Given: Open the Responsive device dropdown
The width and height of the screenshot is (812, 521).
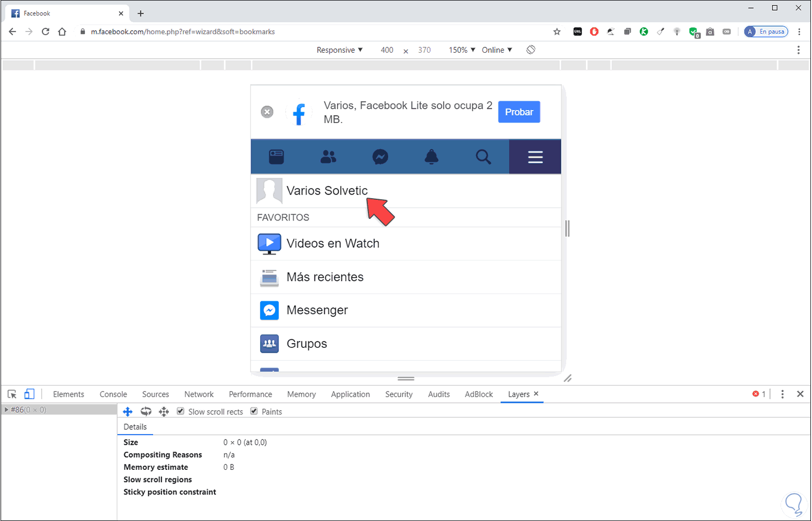Looking at the screenshot, I should click(340, 50).
